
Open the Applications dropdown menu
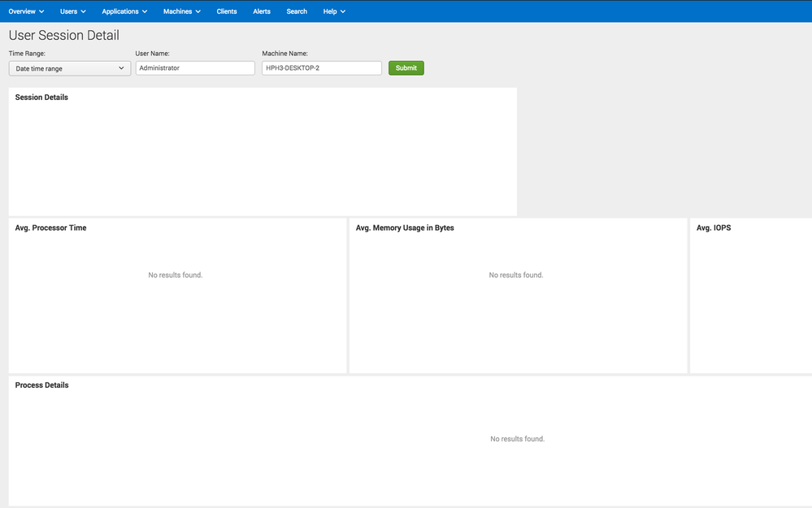coord(124,11)
